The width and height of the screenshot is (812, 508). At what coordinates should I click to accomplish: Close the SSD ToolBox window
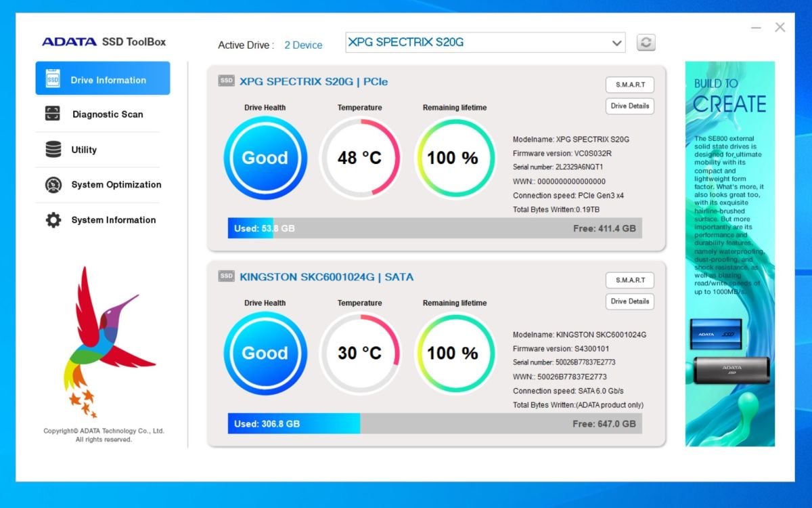coord(780,28)
